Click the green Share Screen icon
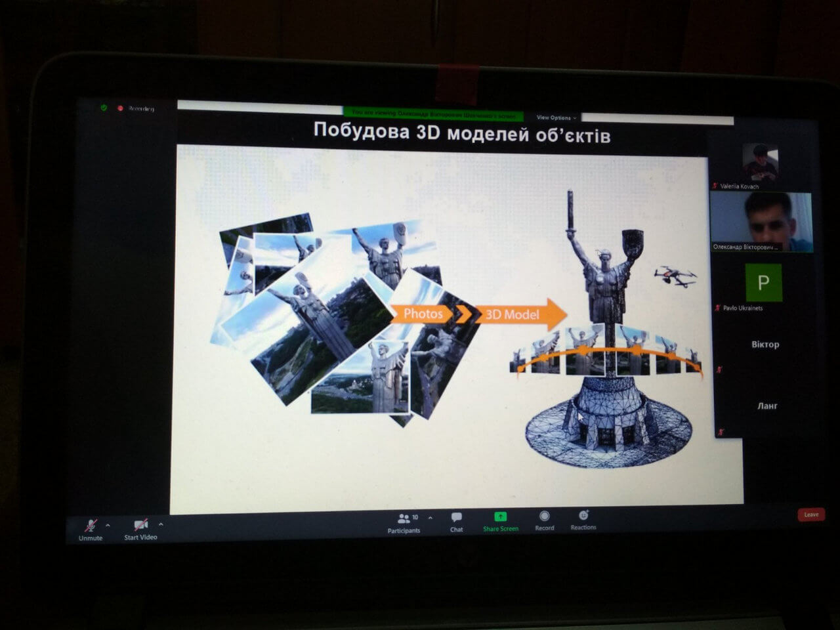 coord(500,517)
